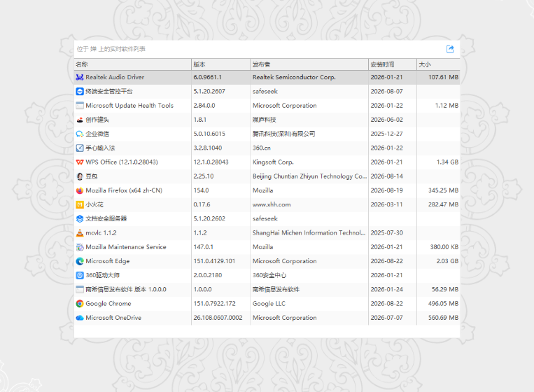Viewport: 534px width, 392px height.
Task: Click version 151.0.7922.172 cell
Action: tap(215, 304)
